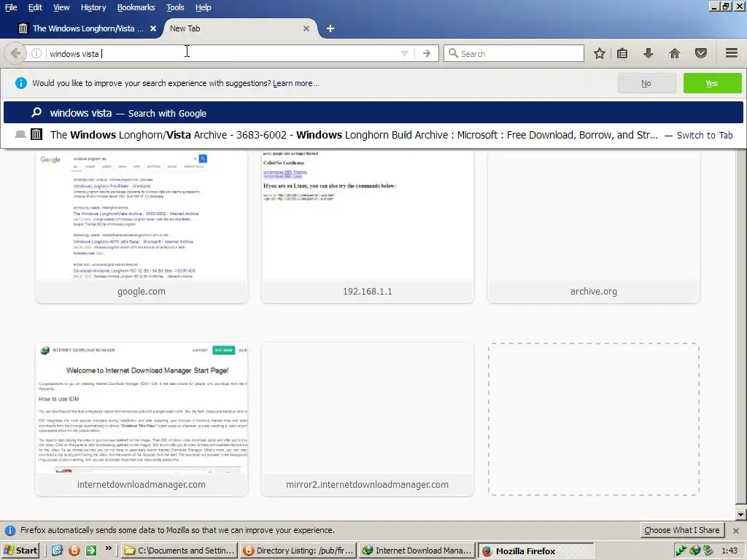Image resolution: width=747 pixels, height=560 pixels.
Task: Open the Downloads arrow icon
Action: coord(648,53)
